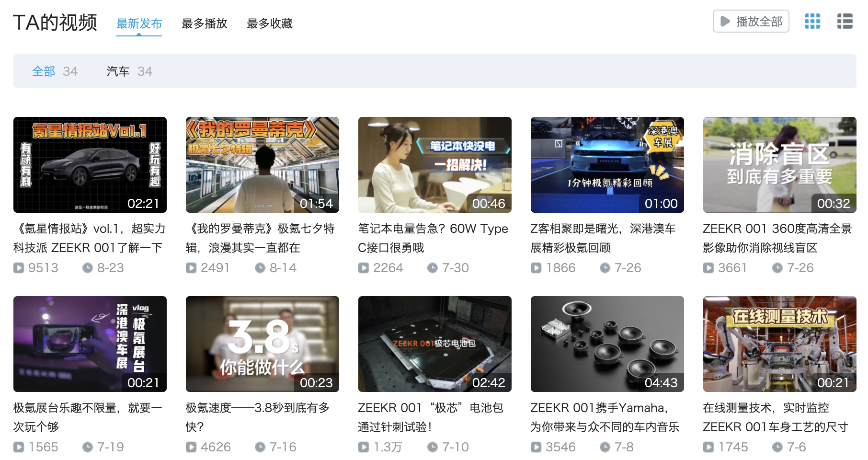Click the 02:21 duration on 氪星情报站 thumbnail
Viewport: 868px width, 460px height.
[x=143, y=204]
